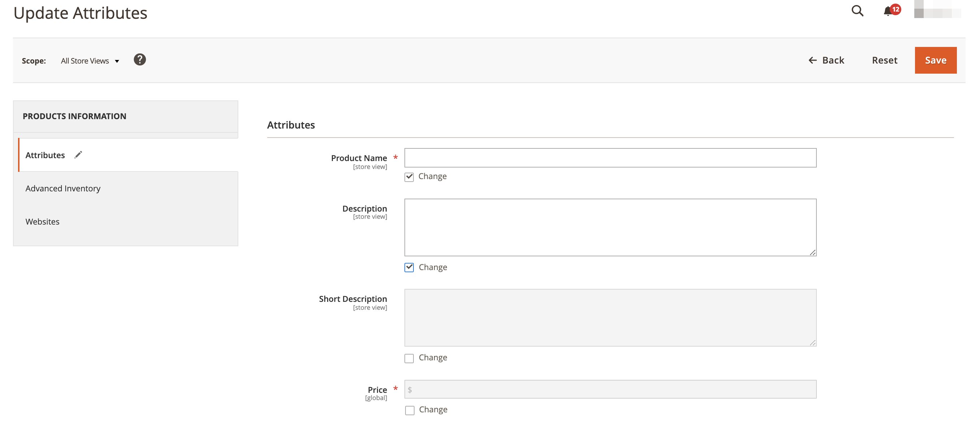The width and height of the screenshot is (980, 434).
Task: Click into the Description text area
Action: pyautogui.click(x=610, y=227)
